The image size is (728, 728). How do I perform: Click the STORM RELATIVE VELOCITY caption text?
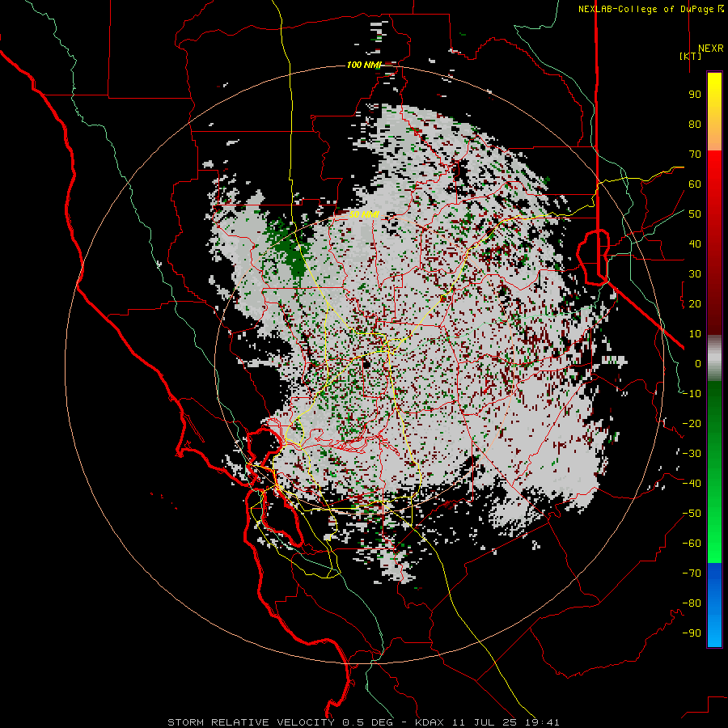click(251, 722)
